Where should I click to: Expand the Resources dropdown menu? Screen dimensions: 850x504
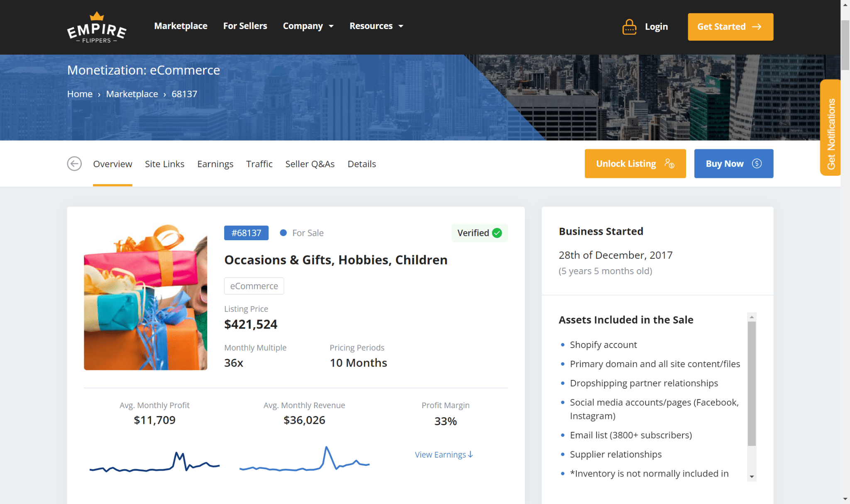[x=376, y=26]
